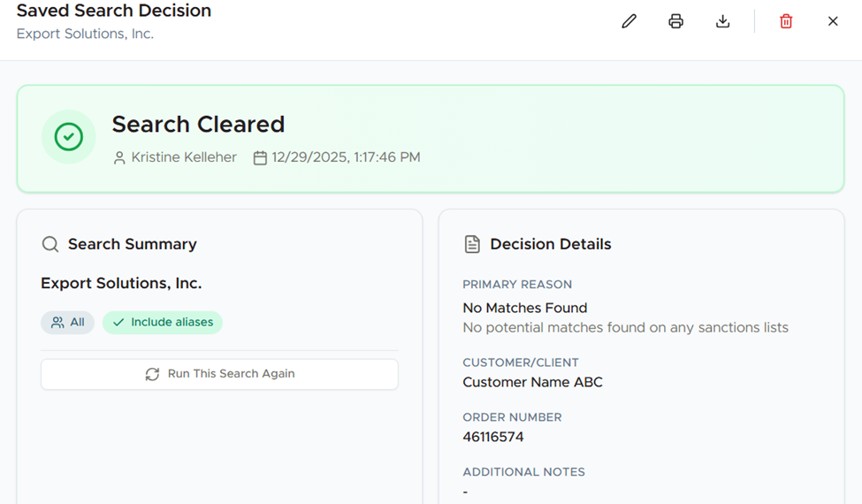Viewport: 862px width, 504px height.
Task: Click the user icon beside Kristine Kelleher
Action: click(119, 158)
